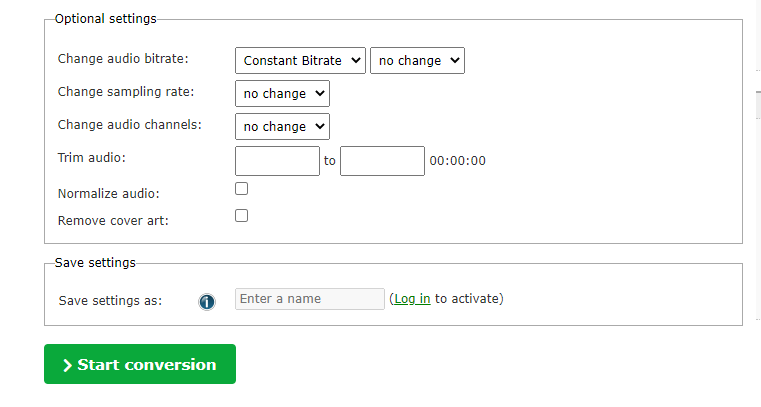Screen dimensions: 761x407
Task: Click the 'Enter a name' settings field
Action: 309,299
